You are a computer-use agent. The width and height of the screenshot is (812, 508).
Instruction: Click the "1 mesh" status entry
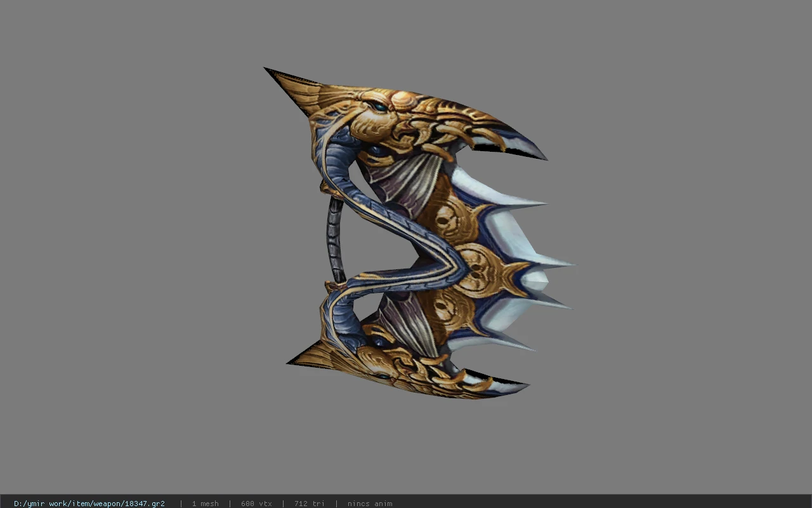pyautogui.click(x=205, y=504)
